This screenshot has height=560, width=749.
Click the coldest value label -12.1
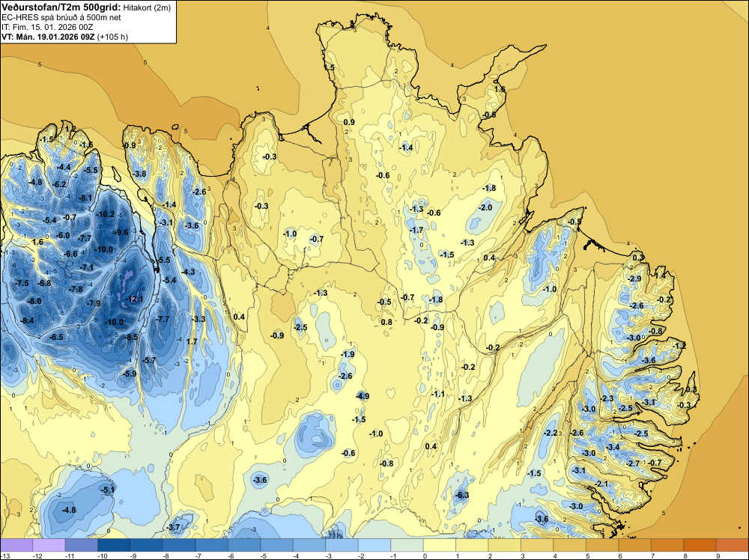(x=134, y=299)
